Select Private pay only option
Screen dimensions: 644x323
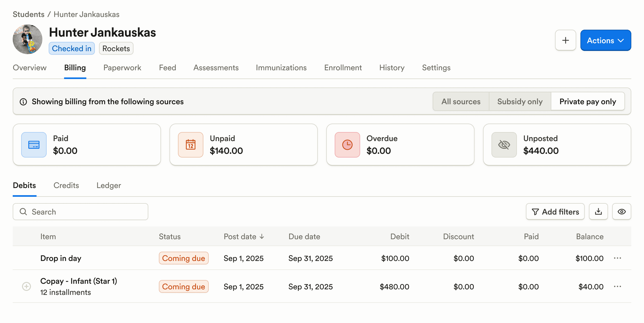[588, 102]
